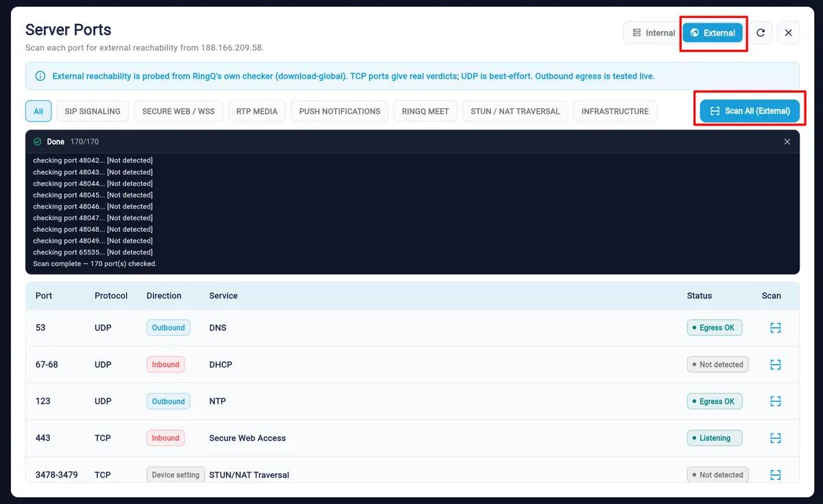Click STUN/NAT Traversal service name

249,475
